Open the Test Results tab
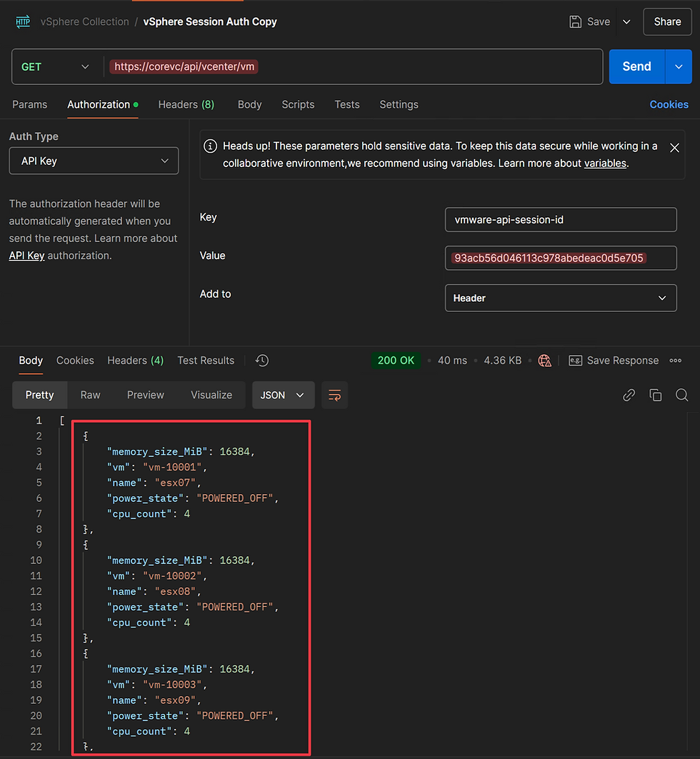This screenshot has height=759, width=700. (206, 361)
